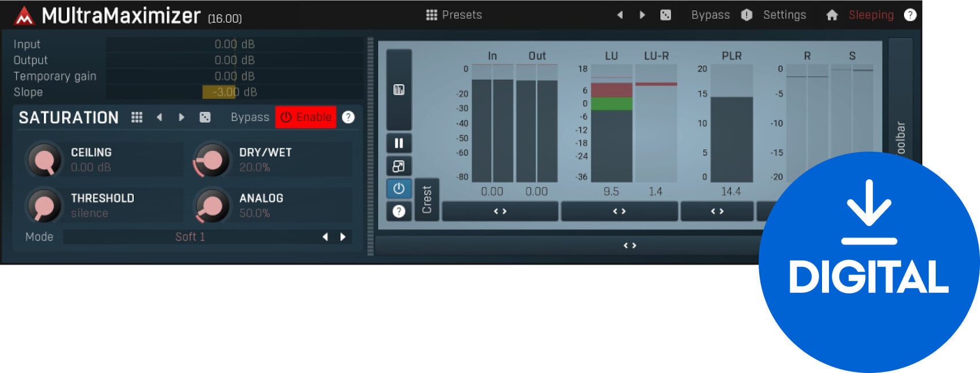Select previous Saturation preset arrow
This screenshot has width=980, height=373.
tap(159, 117)
